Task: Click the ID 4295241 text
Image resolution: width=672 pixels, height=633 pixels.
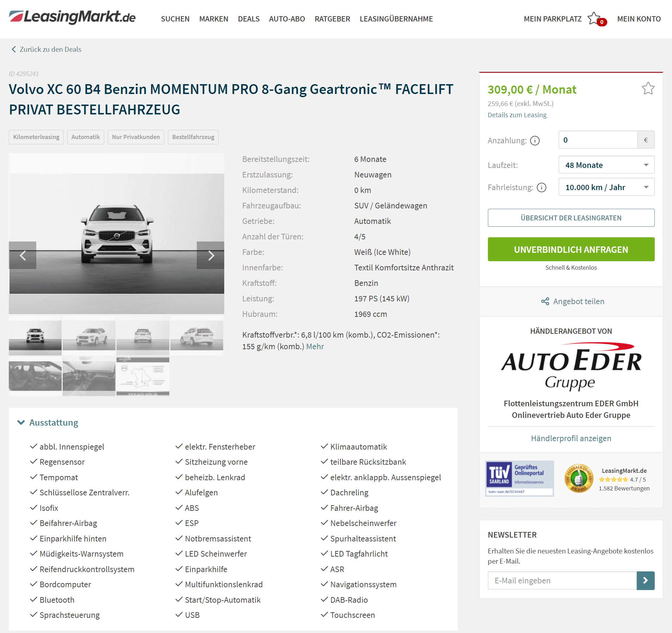Action: [x=24, y=74]
